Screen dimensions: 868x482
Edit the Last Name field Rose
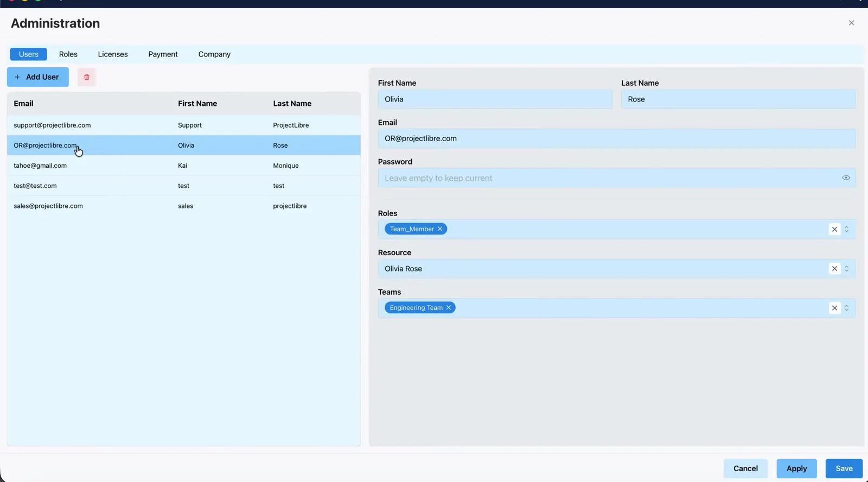738,99
